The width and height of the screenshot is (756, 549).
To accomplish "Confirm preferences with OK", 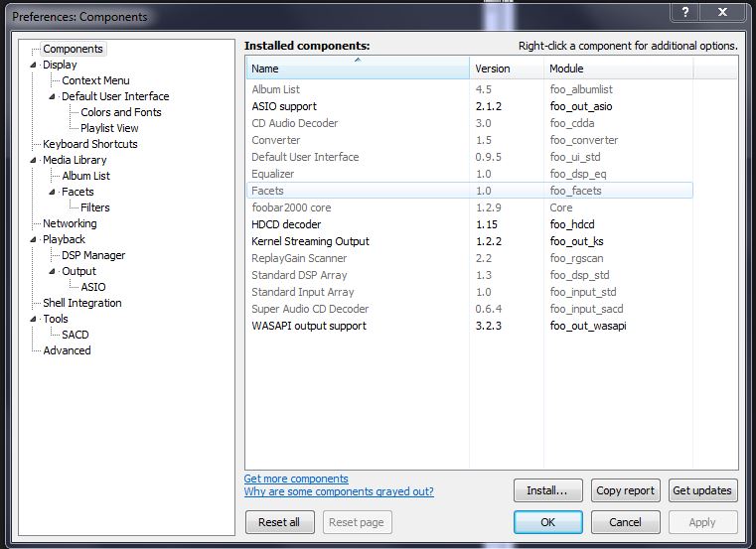I will [548, 522].
